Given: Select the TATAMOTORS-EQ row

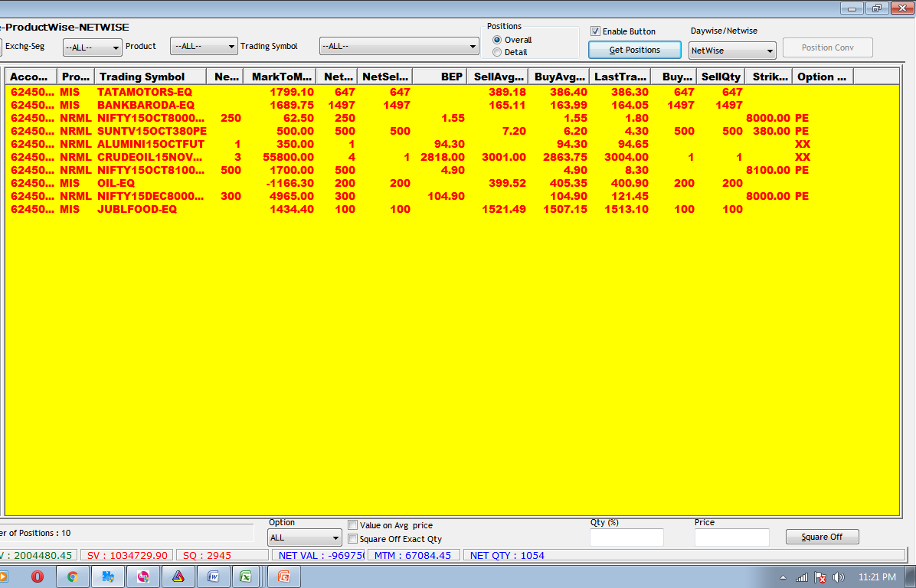Looking at the screenshot, I should (x=452, y=92).
